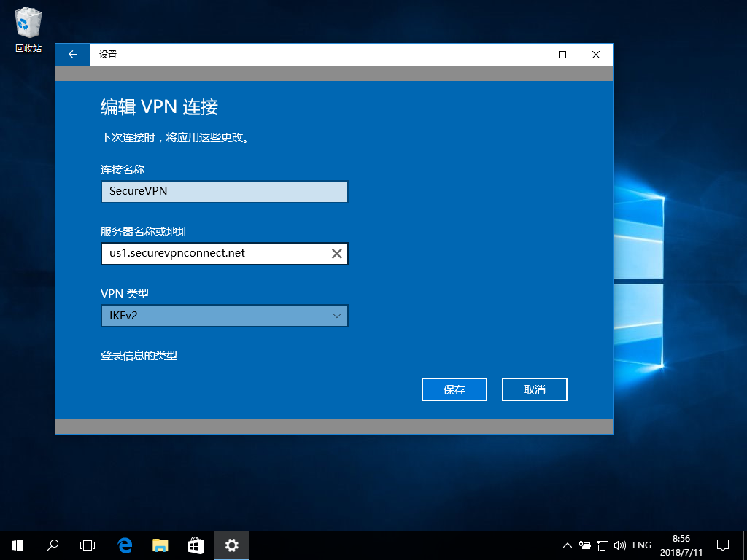Switch input language via ENG indicator
The image size is (747, 560).
[x=642, y=545]
